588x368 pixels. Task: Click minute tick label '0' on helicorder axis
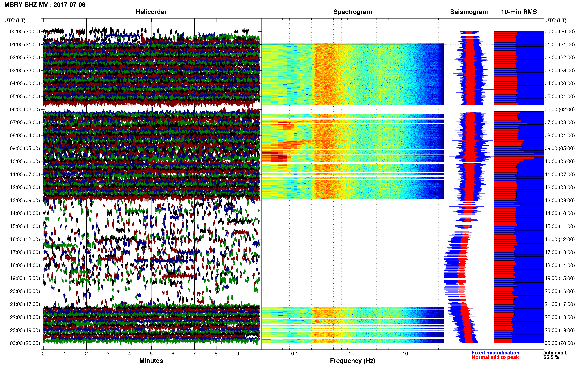pyautogui.click(x=43, y=354)
